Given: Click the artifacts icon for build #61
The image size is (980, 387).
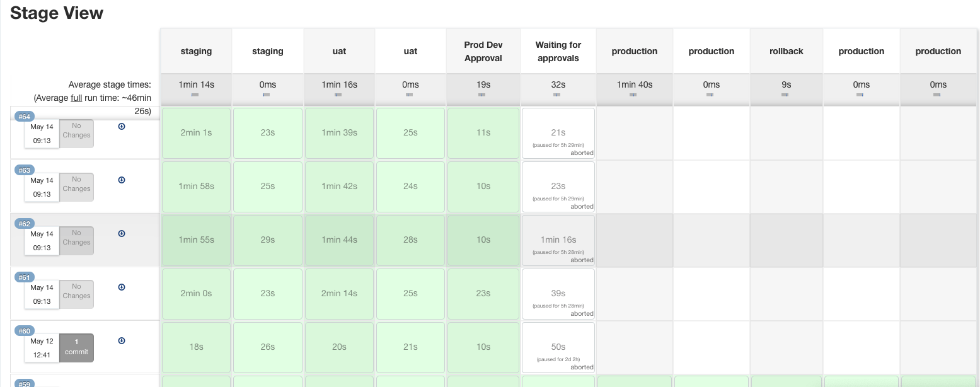Looking at the screenshot, I should [122, 287].
